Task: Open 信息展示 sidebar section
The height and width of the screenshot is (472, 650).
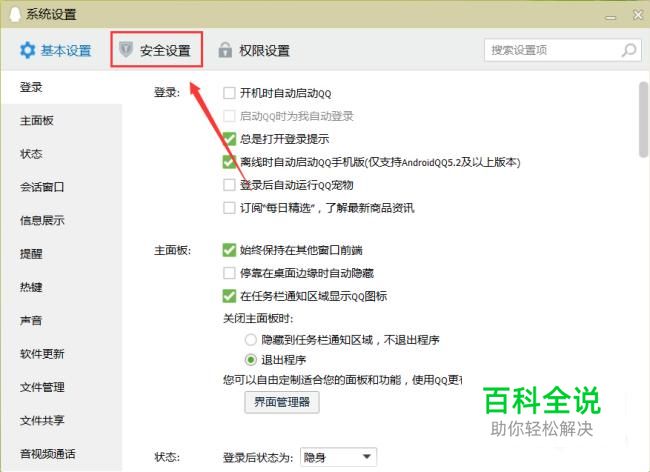Action: pyautogui.click(x=61, y=220)
